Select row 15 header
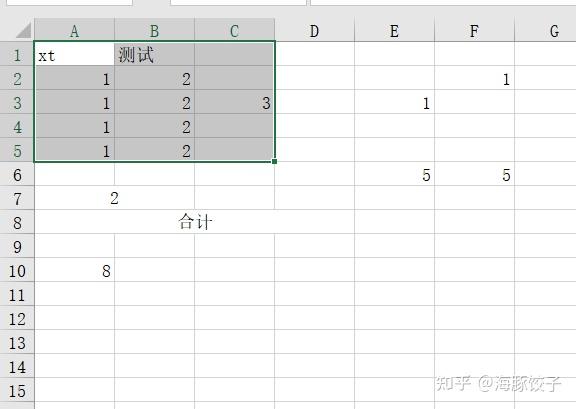The height and width of the screenshot is (409, 576). coord(17,391)
